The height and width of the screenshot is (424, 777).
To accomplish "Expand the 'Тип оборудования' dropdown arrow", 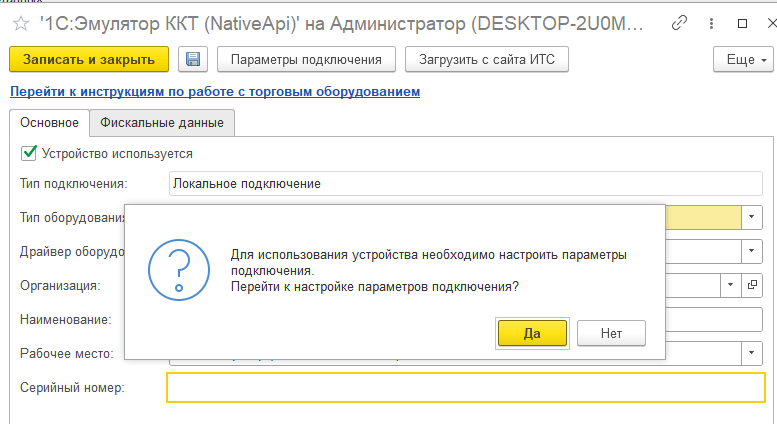I will point(751,217).
